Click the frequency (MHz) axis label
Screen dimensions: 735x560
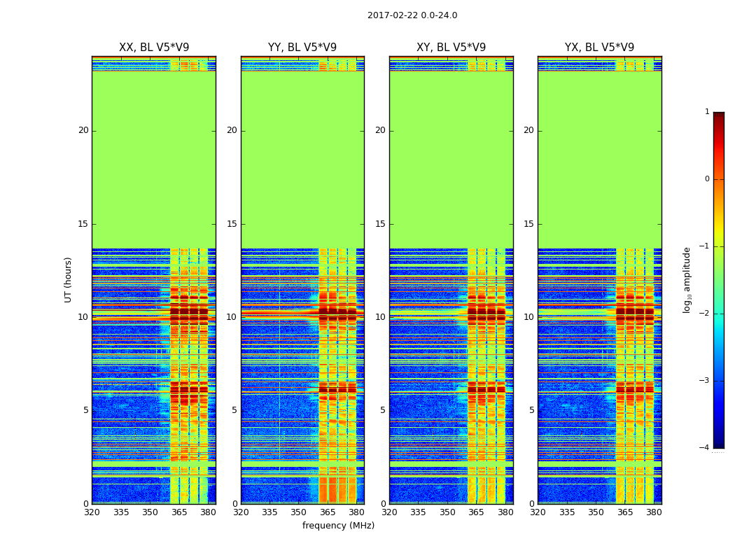click(338, 525)
